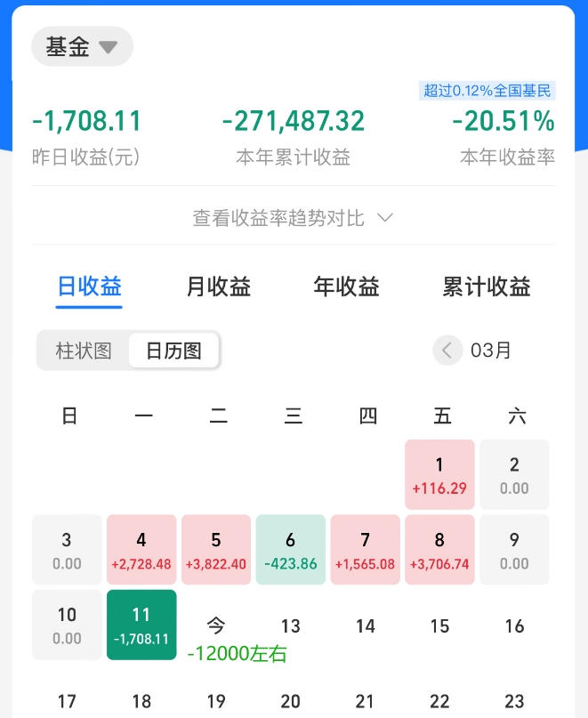Select highlighted day 11 with -1,708.11
The height and width of the screenshot is (718, 588).
point(141,625)
